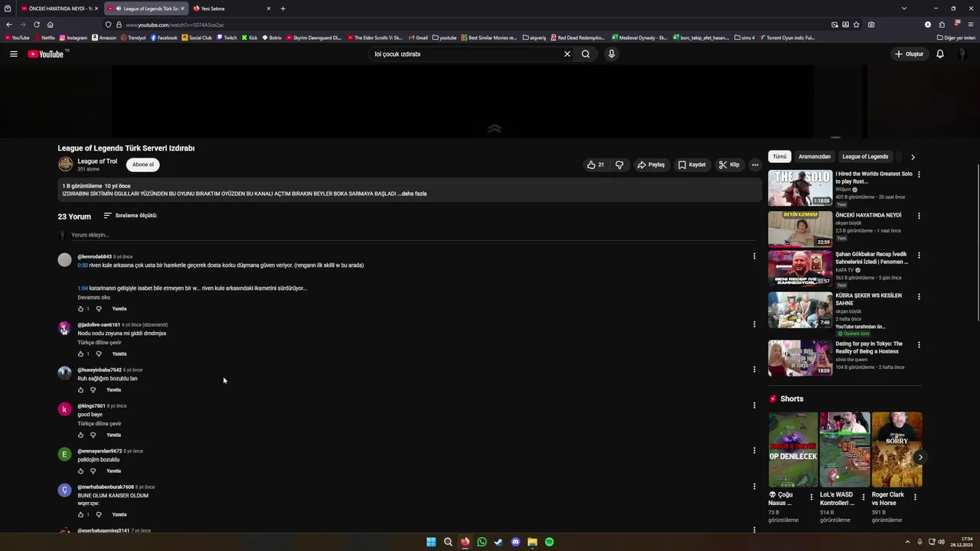Dislike the comment by @erenayarslan9672

pos(93,471)
